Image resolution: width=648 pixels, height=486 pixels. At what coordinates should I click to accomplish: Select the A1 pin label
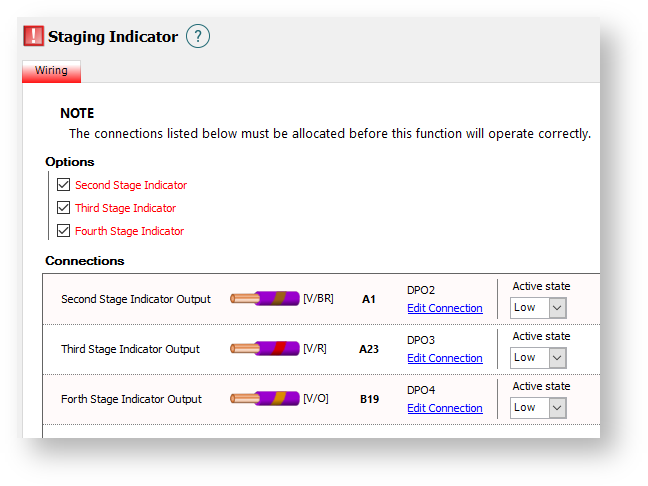(x=369, y=299)
